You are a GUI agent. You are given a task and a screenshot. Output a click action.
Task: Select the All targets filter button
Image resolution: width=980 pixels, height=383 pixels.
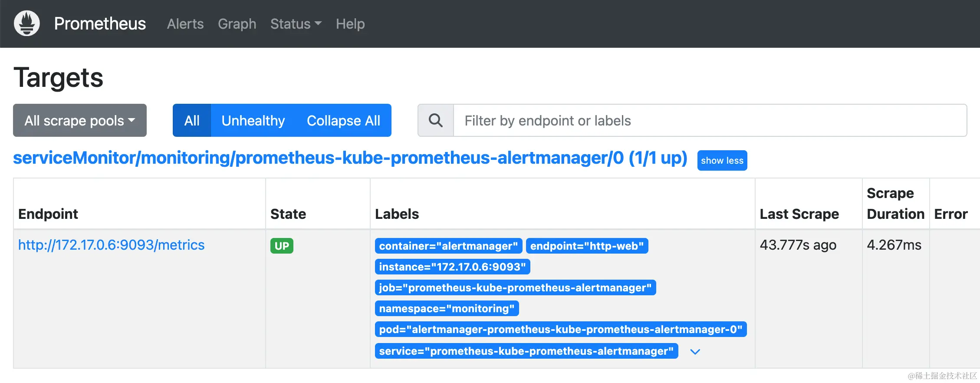[x=192, y=120]
